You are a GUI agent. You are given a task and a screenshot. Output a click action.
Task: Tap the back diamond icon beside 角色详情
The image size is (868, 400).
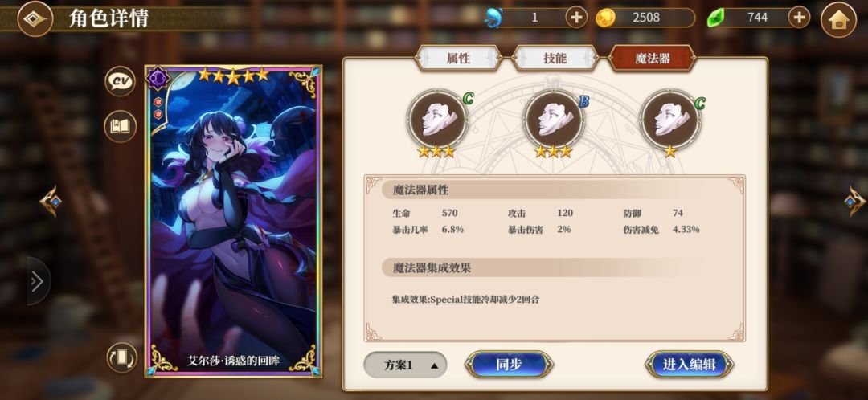(x=35, y=18)
